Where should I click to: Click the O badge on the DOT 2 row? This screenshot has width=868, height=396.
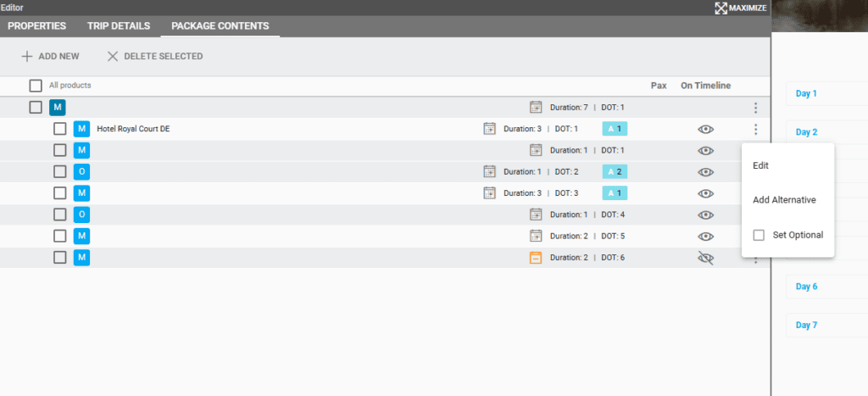pyautogui.click(x=81, y=171)
